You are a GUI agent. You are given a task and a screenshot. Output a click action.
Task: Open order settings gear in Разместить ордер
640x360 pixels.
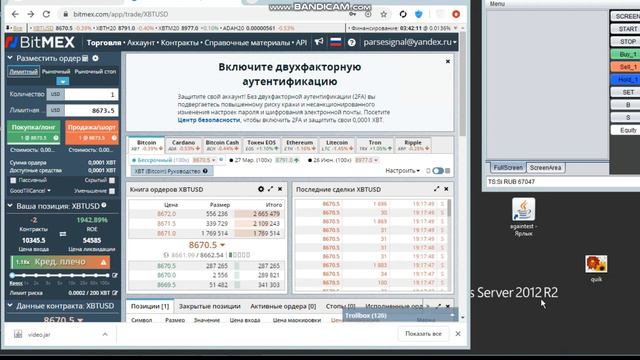click(95, 58)
